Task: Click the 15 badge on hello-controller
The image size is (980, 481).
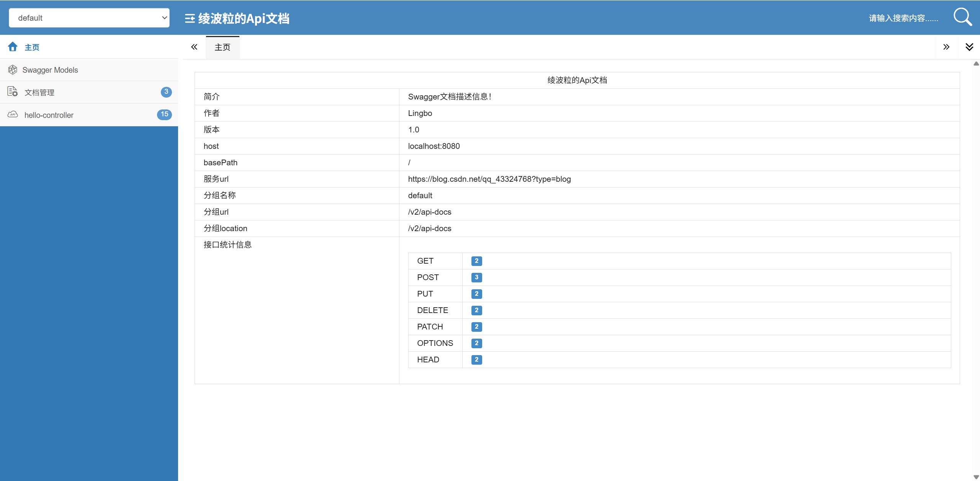Action: (x=164, y=114)
